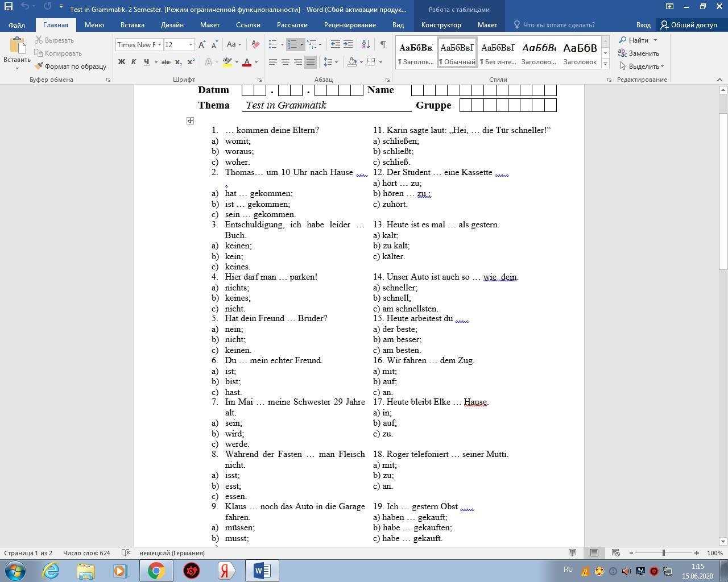Click the Sort (А-Я) icon
728x582 pixels.
click(x=366, y=44)
